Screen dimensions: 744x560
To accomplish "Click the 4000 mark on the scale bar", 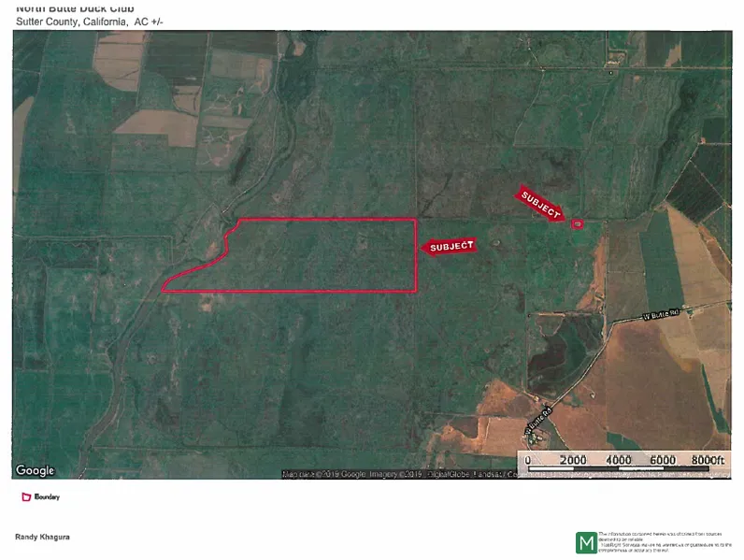I will coord(618,461).
